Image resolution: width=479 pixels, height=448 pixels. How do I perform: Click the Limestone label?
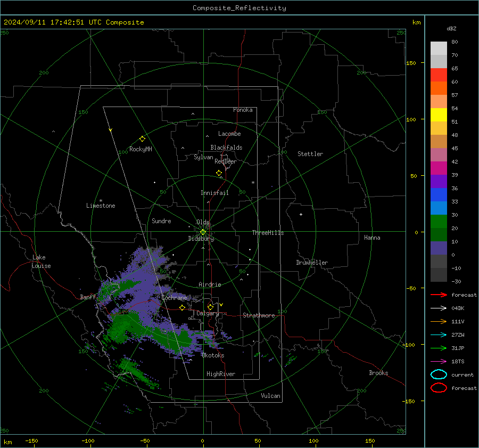coord(101,206)
